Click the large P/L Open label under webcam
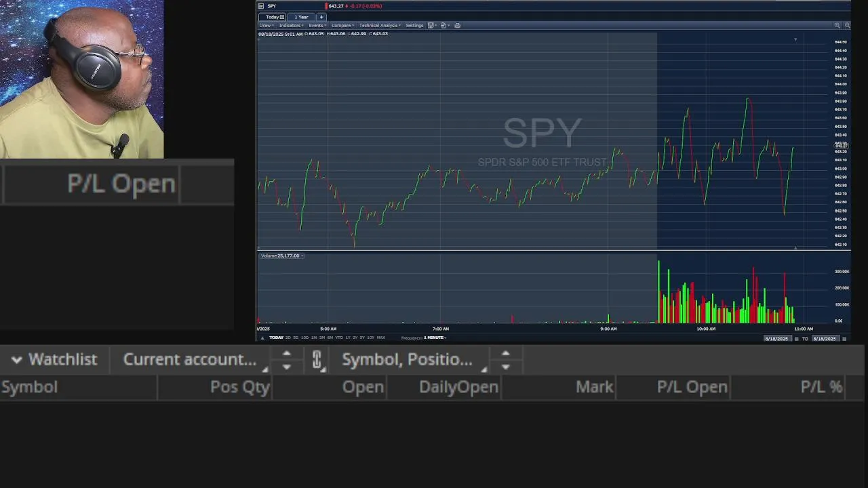Viewport: 868px width, 488px height. click(121, 184)
